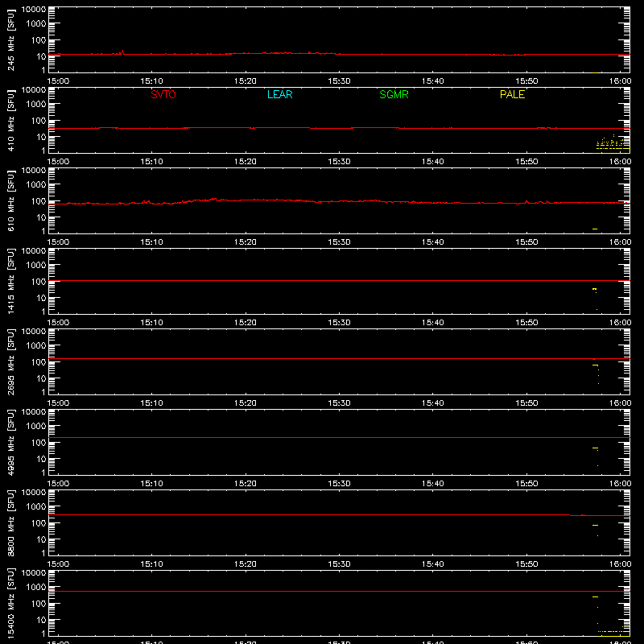Click the 410 MHz [SFU] axis title
Viewport: 644px width, 644px height.
click(10, 121)
